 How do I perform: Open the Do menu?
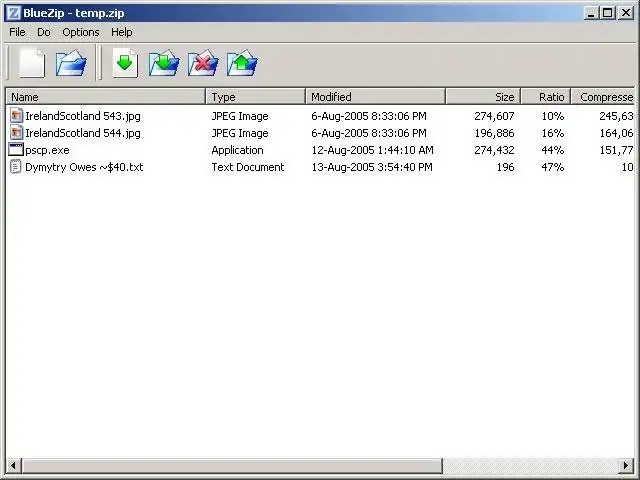pyautogui.click(x=44, y=32)
